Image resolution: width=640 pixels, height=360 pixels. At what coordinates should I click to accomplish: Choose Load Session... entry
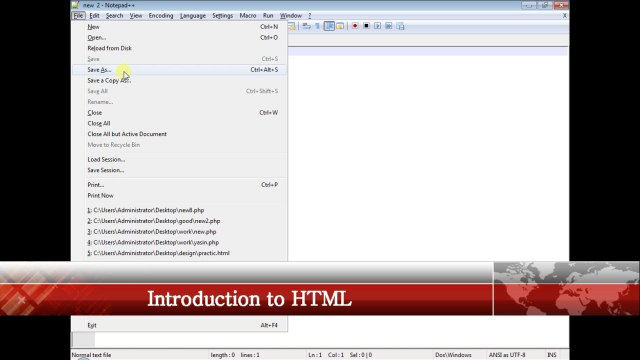(180, 160)
